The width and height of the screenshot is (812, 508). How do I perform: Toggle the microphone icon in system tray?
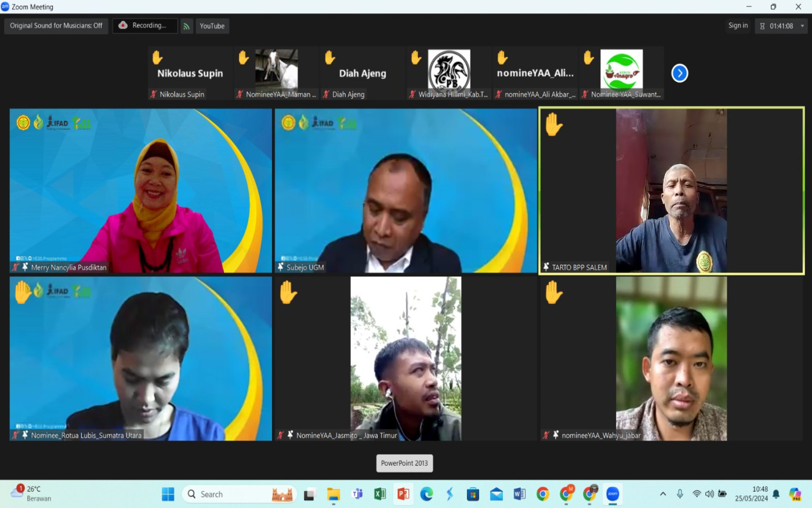point(680,494)
